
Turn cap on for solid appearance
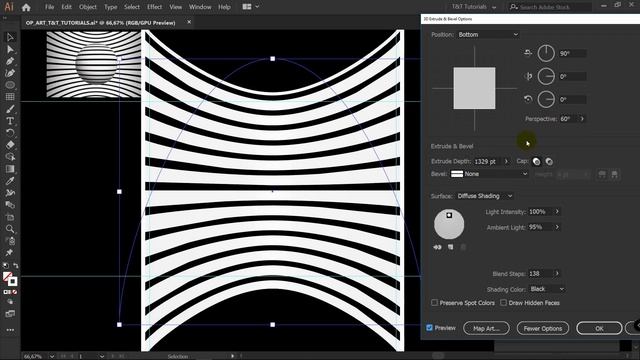tap(536, 162)
